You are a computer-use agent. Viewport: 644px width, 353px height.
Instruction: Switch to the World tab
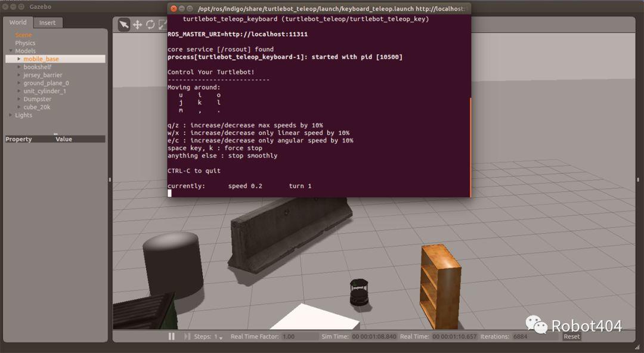click(18, 23)
